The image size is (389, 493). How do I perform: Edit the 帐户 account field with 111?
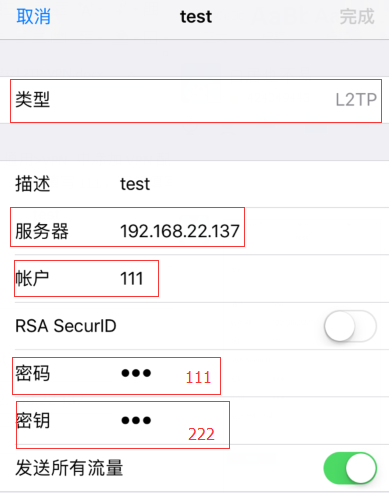132,278
